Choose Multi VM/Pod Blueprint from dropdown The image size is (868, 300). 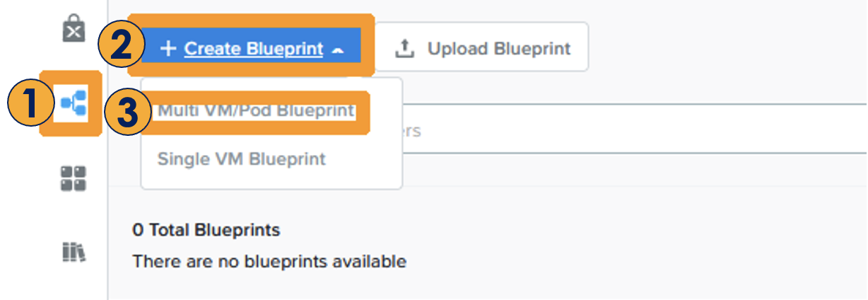(x=256, y=111)
